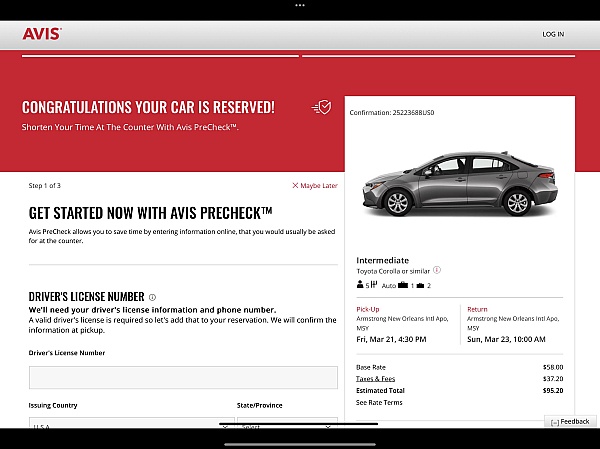Open the Feedback button
Screen dimensions: 600x449
(570, 421)
